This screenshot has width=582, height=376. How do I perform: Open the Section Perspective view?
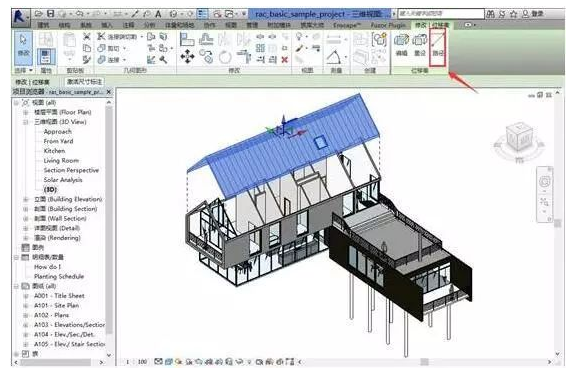(71, 170)
